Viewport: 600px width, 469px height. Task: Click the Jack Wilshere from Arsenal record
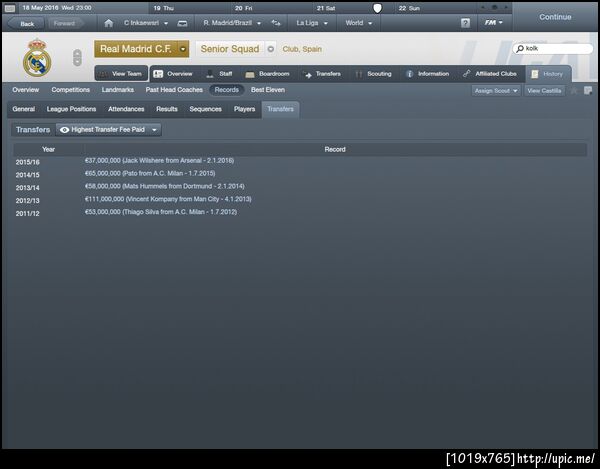(159, 161)
